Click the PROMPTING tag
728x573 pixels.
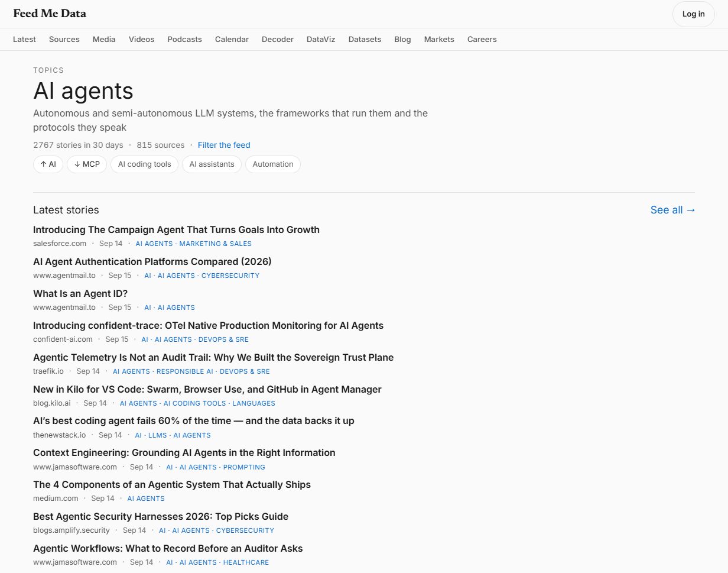pyautogui.click(x=244, y=467)
